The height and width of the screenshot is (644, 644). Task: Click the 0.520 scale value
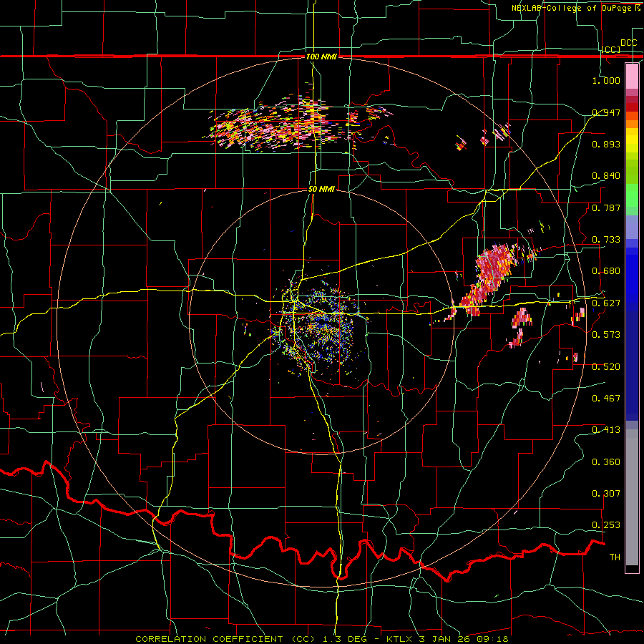[x=606, y=367]
